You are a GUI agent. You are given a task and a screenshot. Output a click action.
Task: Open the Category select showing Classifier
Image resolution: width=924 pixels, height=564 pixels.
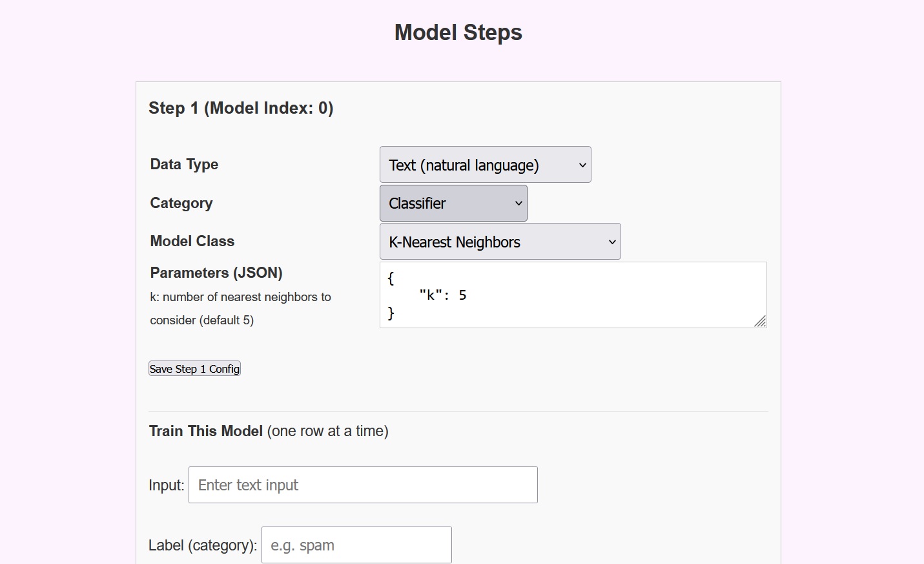point(453,204)
